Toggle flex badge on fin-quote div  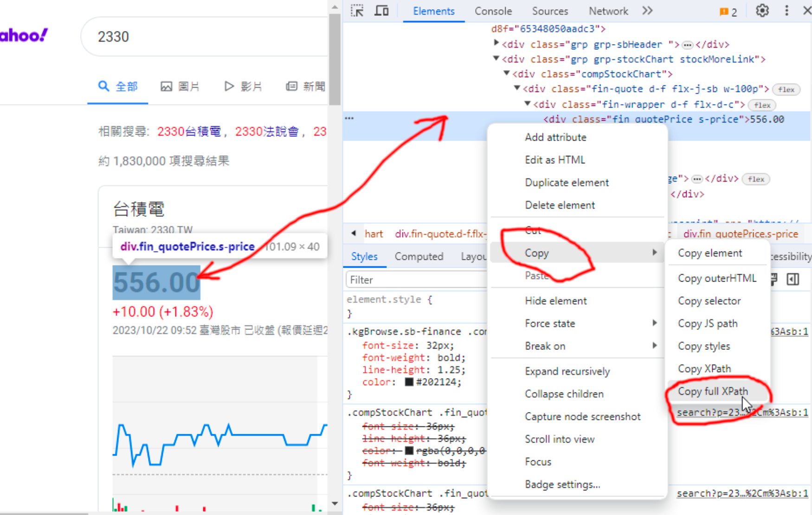coord(786,90)
